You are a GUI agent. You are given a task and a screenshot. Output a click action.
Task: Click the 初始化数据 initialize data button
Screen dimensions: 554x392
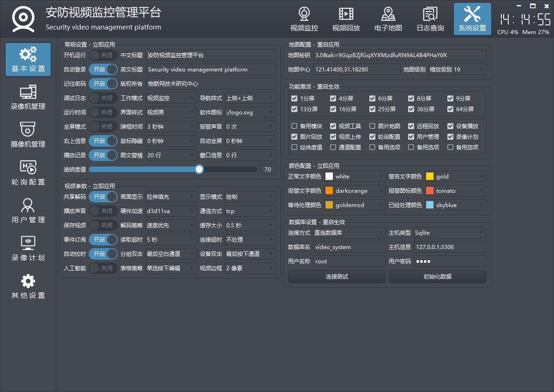(x=437, y=277)
